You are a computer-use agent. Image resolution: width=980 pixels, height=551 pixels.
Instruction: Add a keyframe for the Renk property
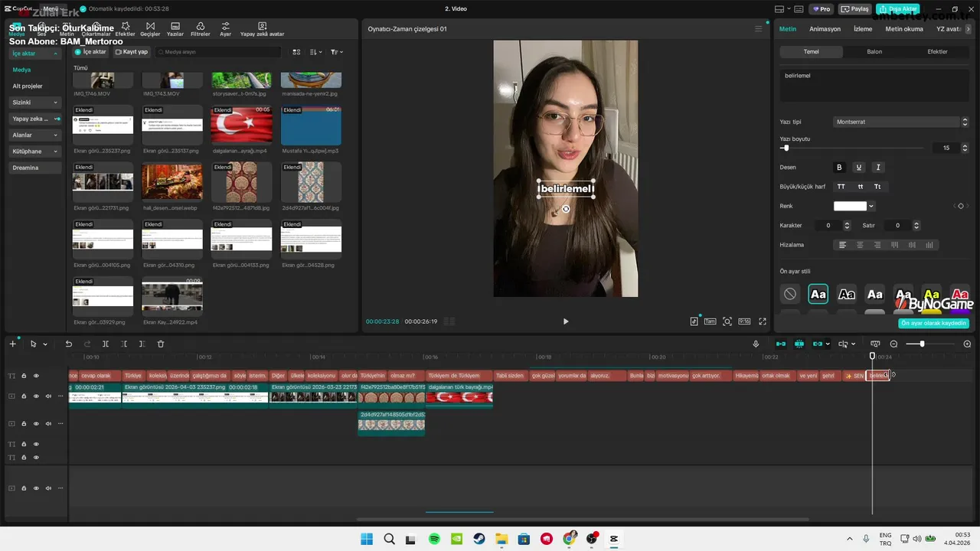pyautogui.click(x=961, y=206)
